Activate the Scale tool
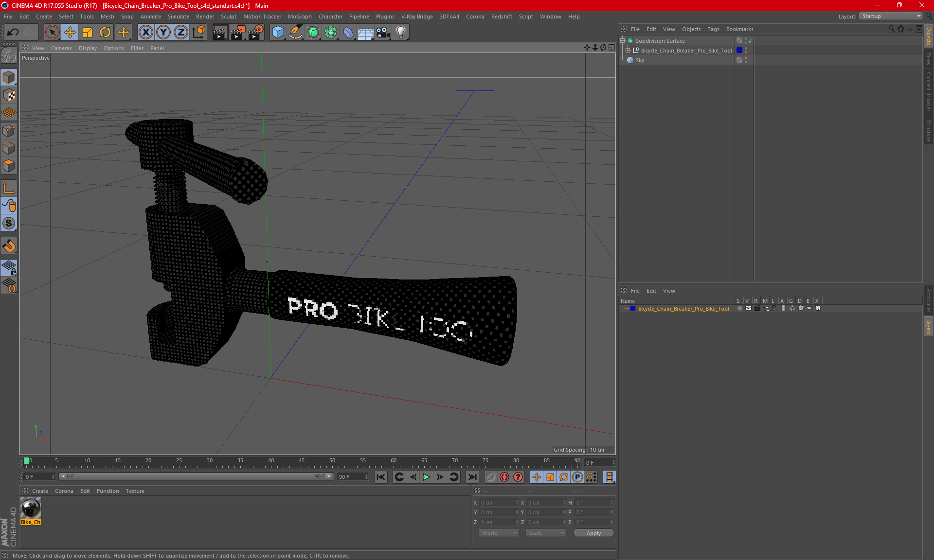This screenshot has width=934, height=560. click(88, 33)
